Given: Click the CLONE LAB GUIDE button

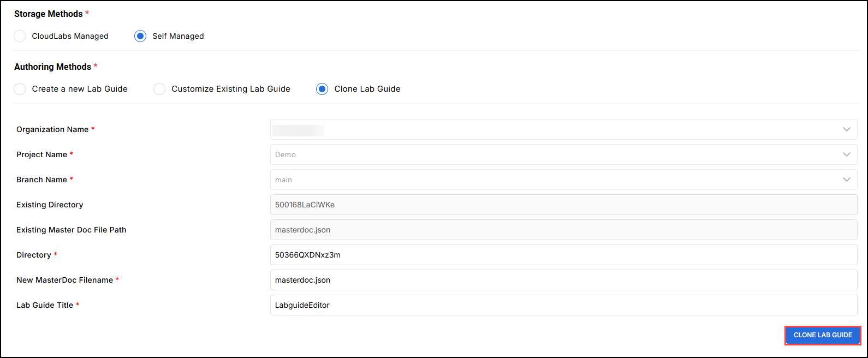Looking at the screenshot, I should tap(823, 335).
